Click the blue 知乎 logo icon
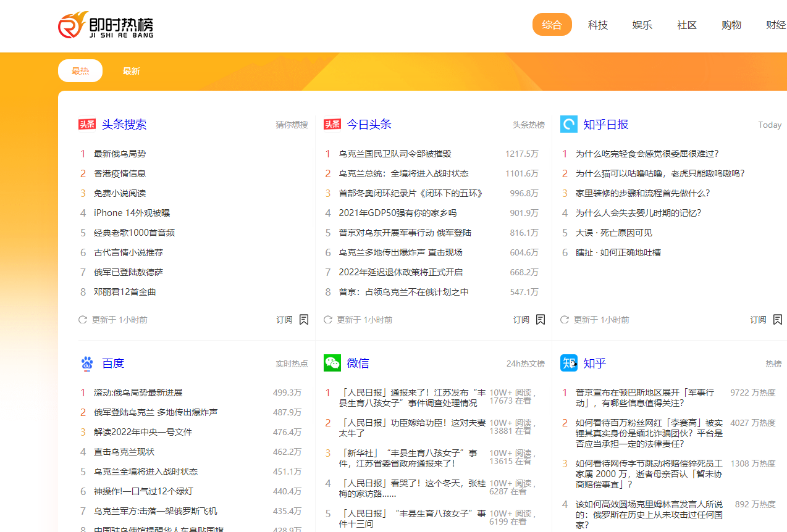Viewport: 787px width, 532px height. point(568,363)
